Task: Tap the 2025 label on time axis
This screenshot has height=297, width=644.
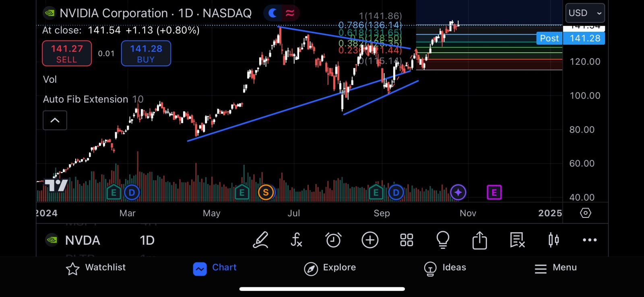Action: pyautogui.click(x=550, y=213)
